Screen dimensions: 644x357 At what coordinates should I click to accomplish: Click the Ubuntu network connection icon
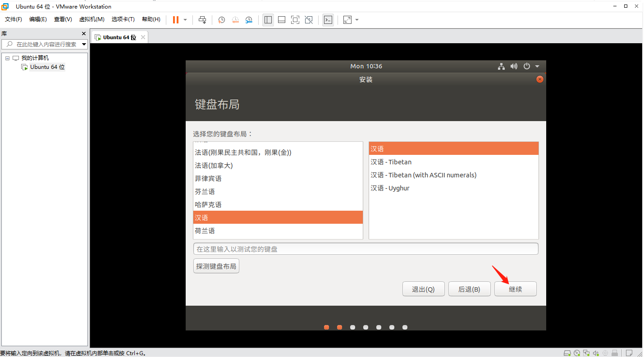coord(501,66)
